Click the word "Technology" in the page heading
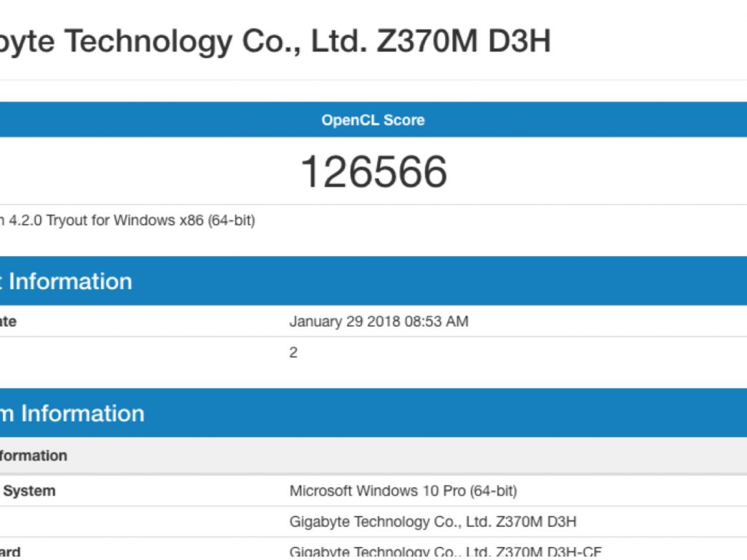The width and height of the screenshot is (747, 560). click(149, 41)
